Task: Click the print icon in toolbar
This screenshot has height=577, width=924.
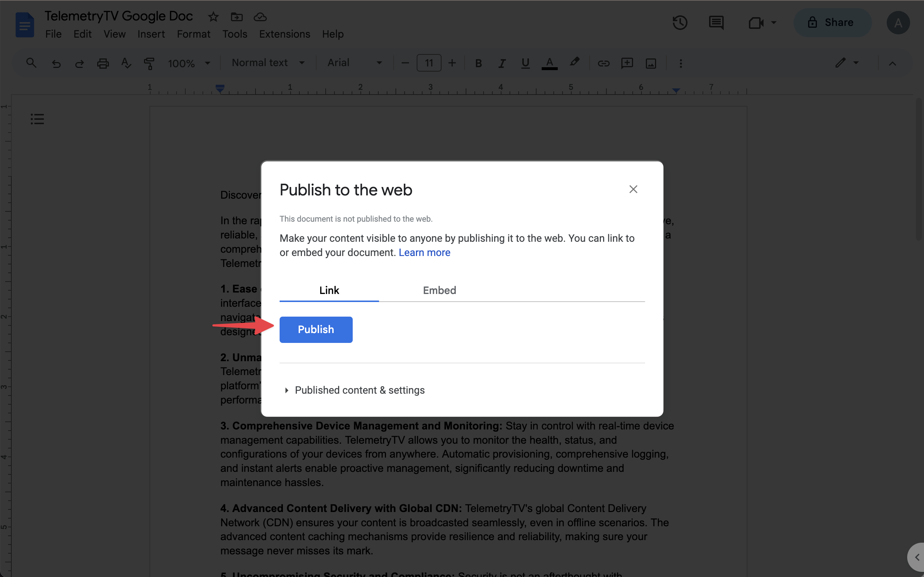Action: (x=103, y=63)
